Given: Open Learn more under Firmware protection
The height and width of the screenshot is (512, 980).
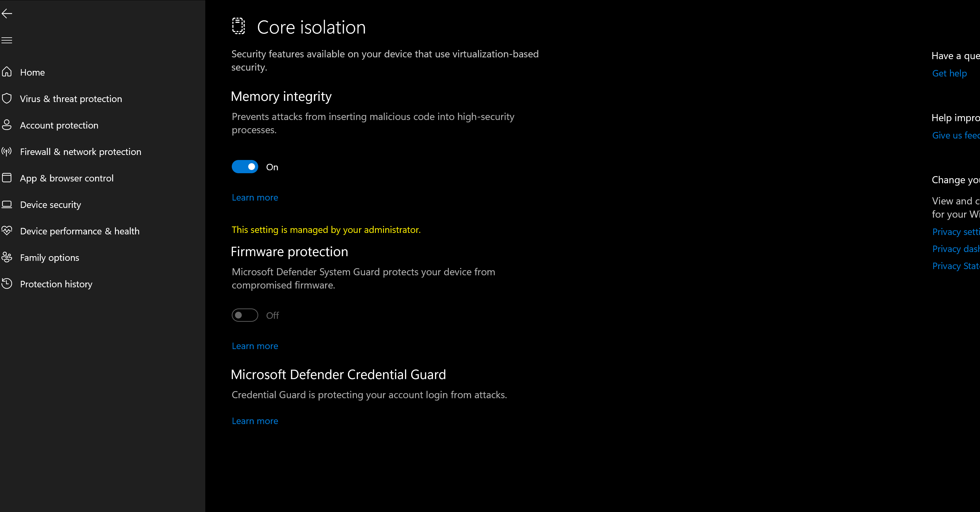Looking at the screenshot, I should click(x=254, y=346).
